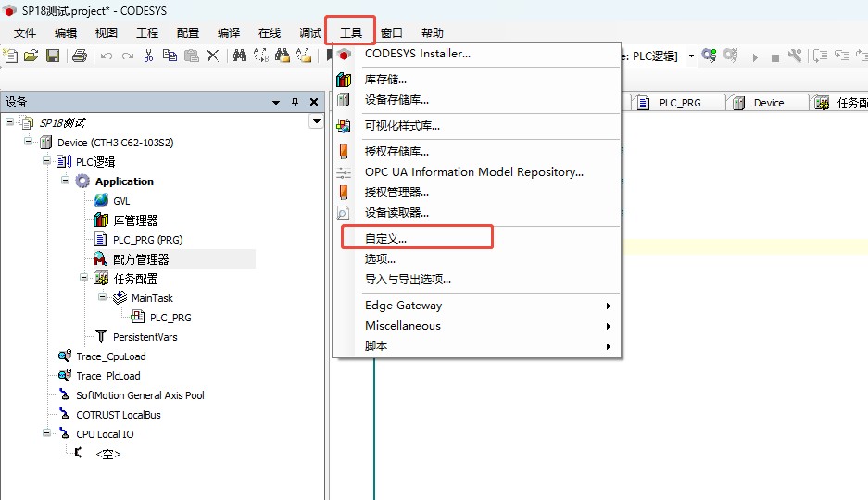Image resolution: width=868 pixels, height=500 pixels.
Task: Click the Login gear icon with green dot
Action: (709, 56)
